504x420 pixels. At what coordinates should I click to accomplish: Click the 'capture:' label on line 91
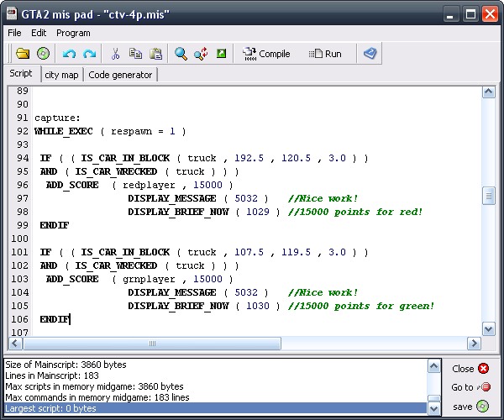tap(57, 118)
